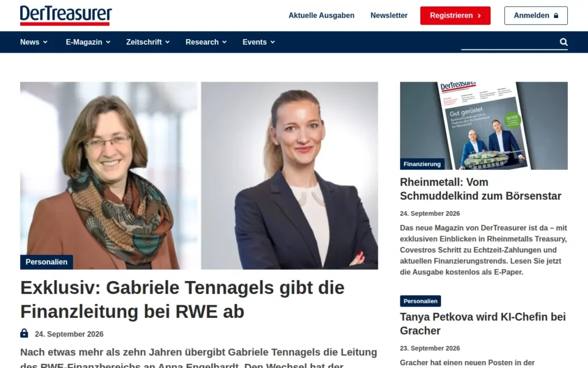Viewport: 588px width, 368px height.
Task: Click the RWE article teaser paragraph
Action: pos(199,359)
